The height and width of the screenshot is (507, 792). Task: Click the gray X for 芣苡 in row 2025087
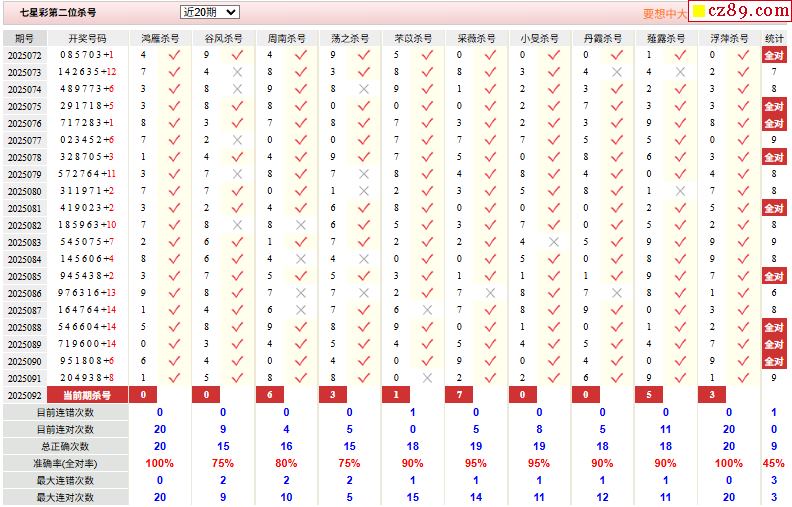click(427, 311)
